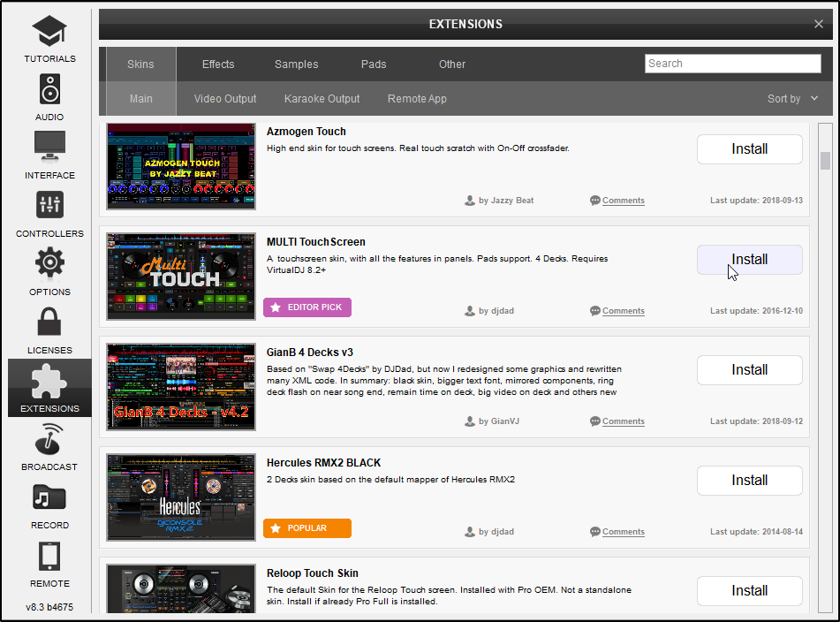This screenshot has width=840, height=622.
Task: Open the Remote tablet icon
Action: 49,556
